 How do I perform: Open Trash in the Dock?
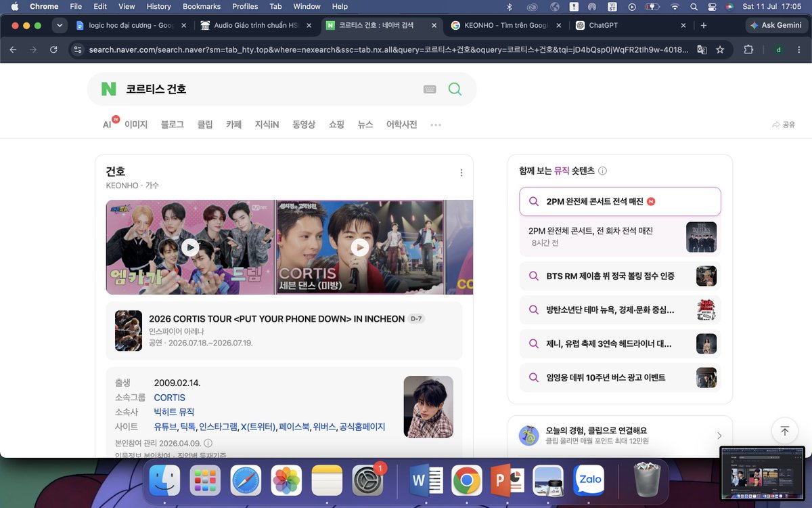pos(647,480)
